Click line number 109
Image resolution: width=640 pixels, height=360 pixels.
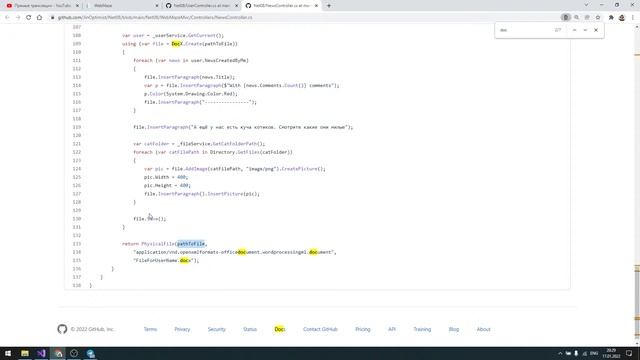pos(76,44)
